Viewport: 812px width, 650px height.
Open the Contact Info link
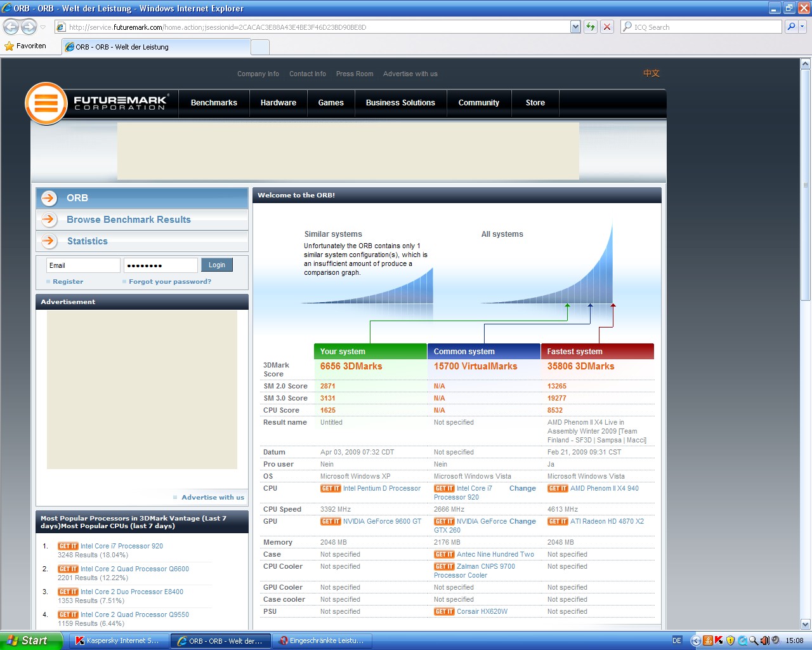[308, 74]
